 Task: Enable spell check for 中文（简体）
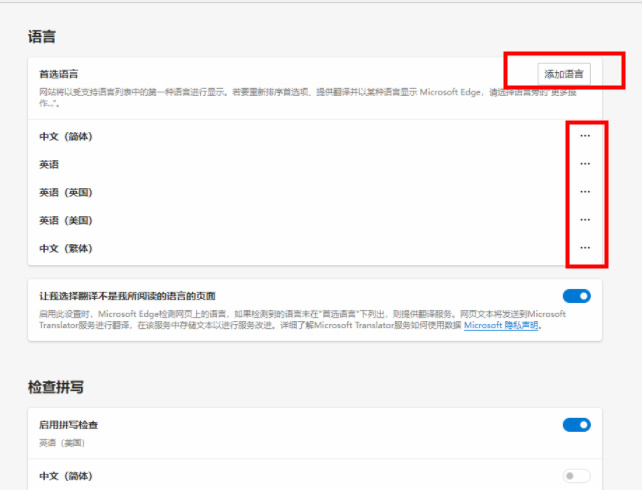coord(576,476)
